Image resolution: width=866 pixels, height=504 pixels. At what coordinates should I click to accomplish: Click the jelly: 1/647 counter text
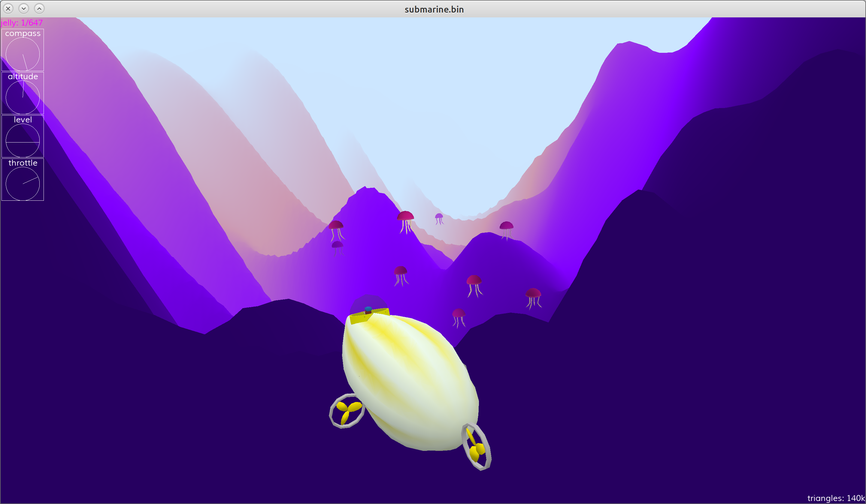[22, 23]
